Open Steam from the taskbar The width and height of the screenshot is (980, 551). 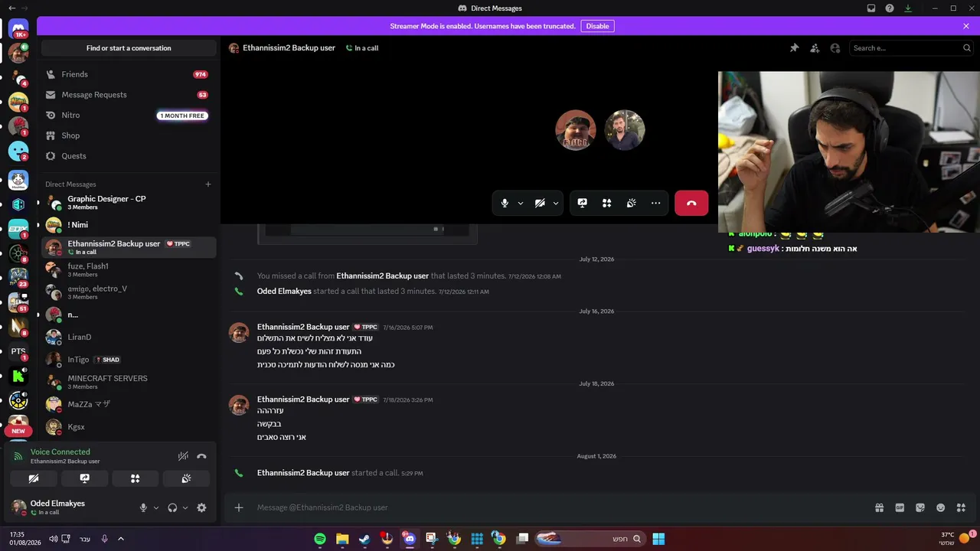[x=364, y=539]
